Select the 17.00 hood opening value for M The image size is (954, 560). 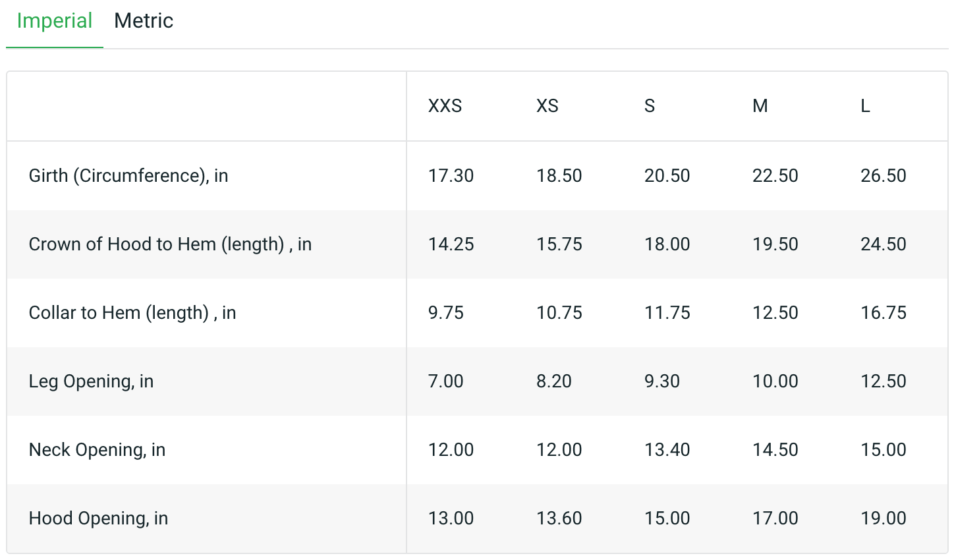(x=775, y=518)
